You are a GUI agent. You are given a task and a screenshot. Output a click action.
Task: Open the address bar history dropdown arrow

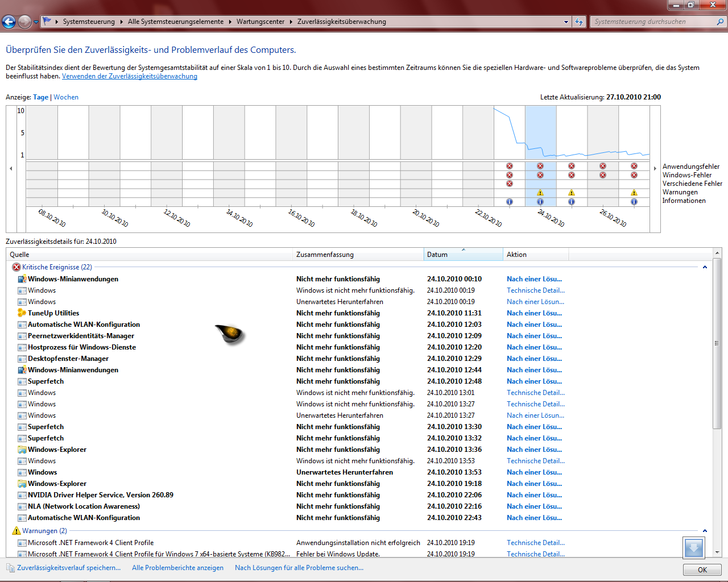pos(566,22)
